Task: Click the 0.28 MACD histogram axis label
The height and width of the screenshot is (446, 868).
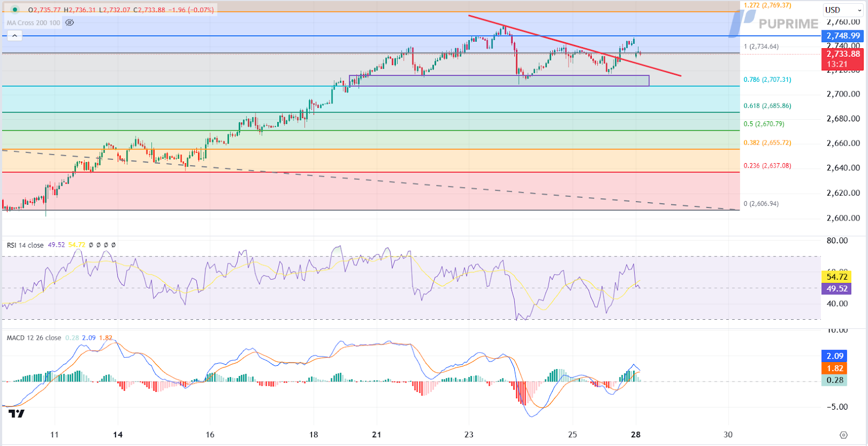Action: [834, 380]
